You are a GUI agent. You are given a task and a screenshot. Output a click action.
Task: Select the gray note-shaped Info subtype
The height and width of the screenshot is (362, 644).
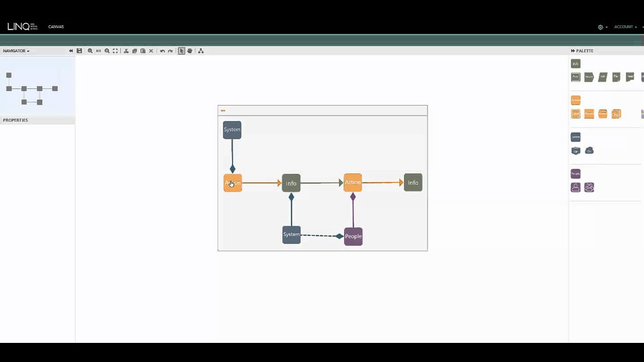tap(630, 77)
